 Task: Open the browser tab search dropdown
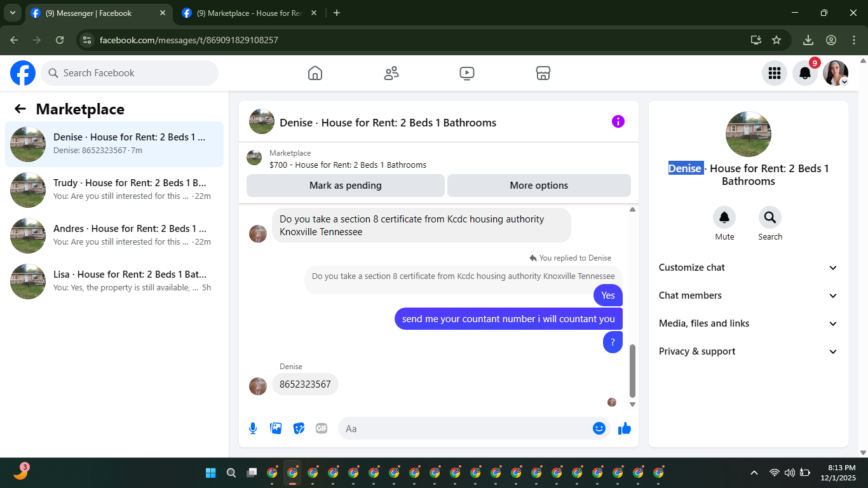tap(13, 13)
